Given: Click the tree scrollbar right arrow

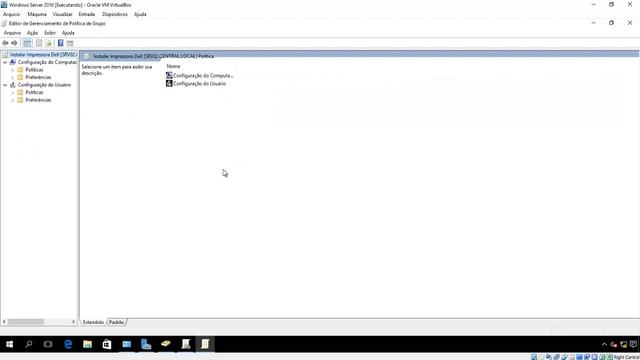Looking at the screenshot, I should click(73, 322).
